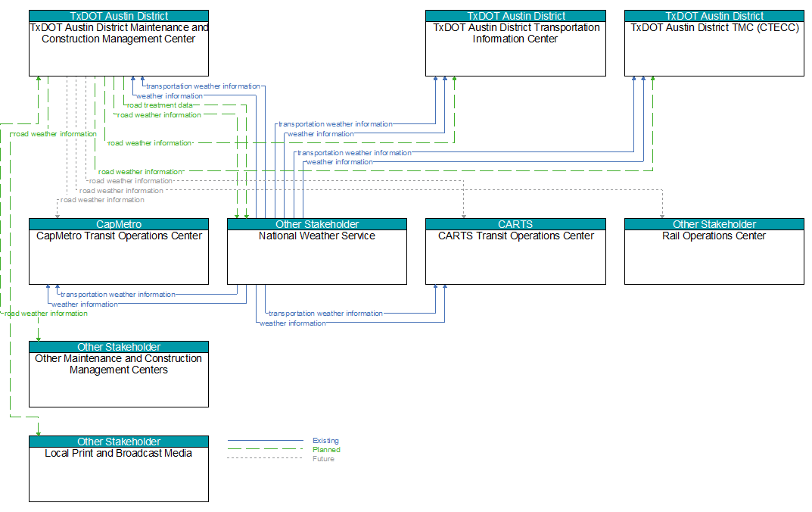This screenshot has width=812, height=512.
Task: Click 'transportation weather information' label toward TMC (CTECC)
Action: coord(354,153)
